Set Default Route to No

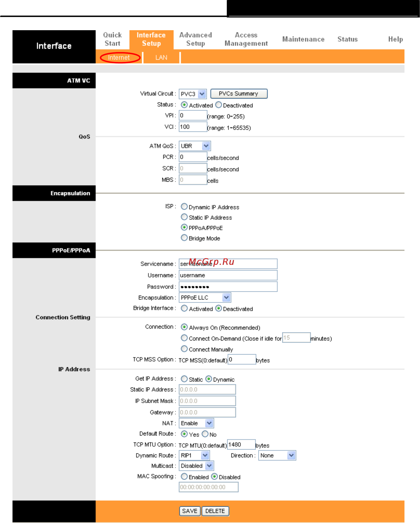point(205,434)
